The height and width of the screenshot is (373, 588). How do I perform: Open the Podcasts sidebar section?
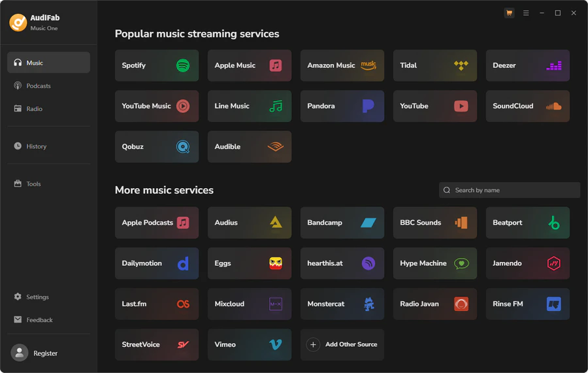[x=49, y=86]
